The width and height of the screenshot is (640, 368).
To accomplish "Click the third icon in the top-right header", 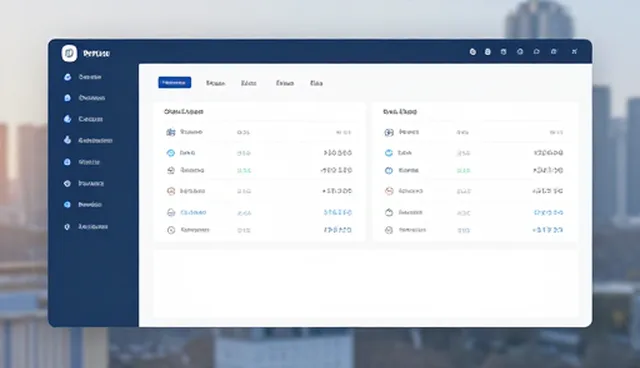I will coord(504,52).
